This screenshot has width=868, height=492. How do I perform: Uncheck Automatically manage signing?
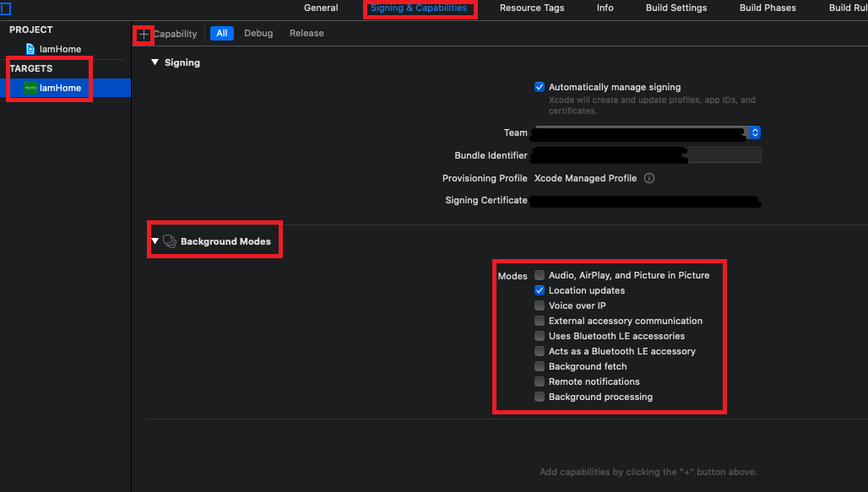[x=540, y=87]
